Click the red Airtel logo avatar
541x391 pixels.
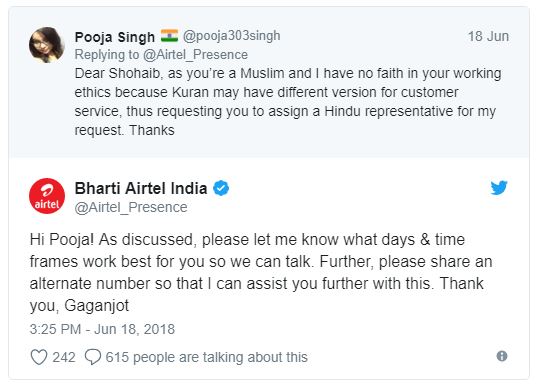pos(47,196)
